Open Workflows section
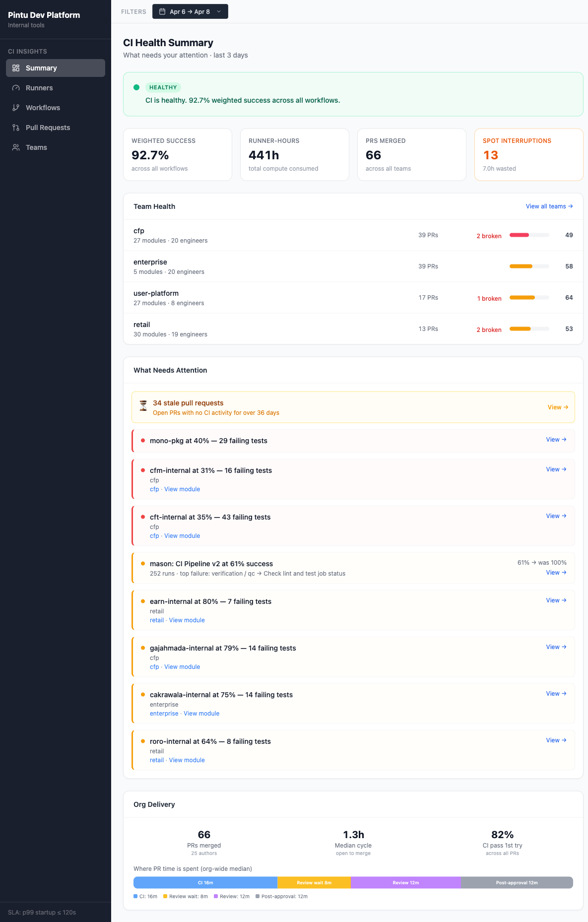Image resolution: width=588 pixels, height=922 pixels. click(x=56, y=108)
